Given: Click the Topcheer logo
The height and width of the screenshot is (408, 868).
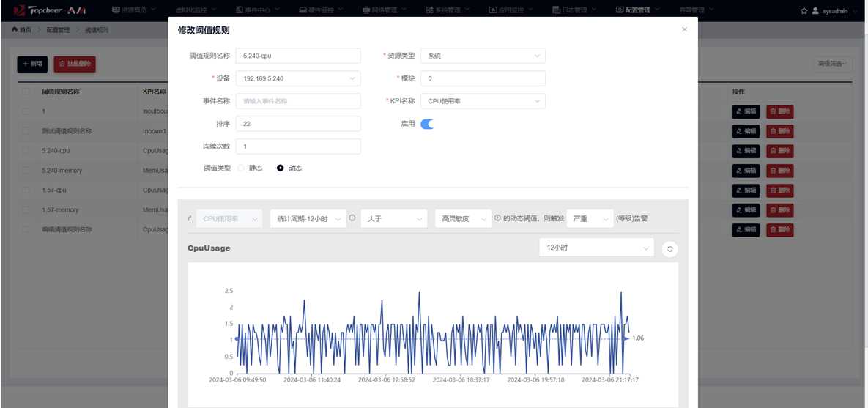Looking at the screenshot, I should tap(49, 10).
